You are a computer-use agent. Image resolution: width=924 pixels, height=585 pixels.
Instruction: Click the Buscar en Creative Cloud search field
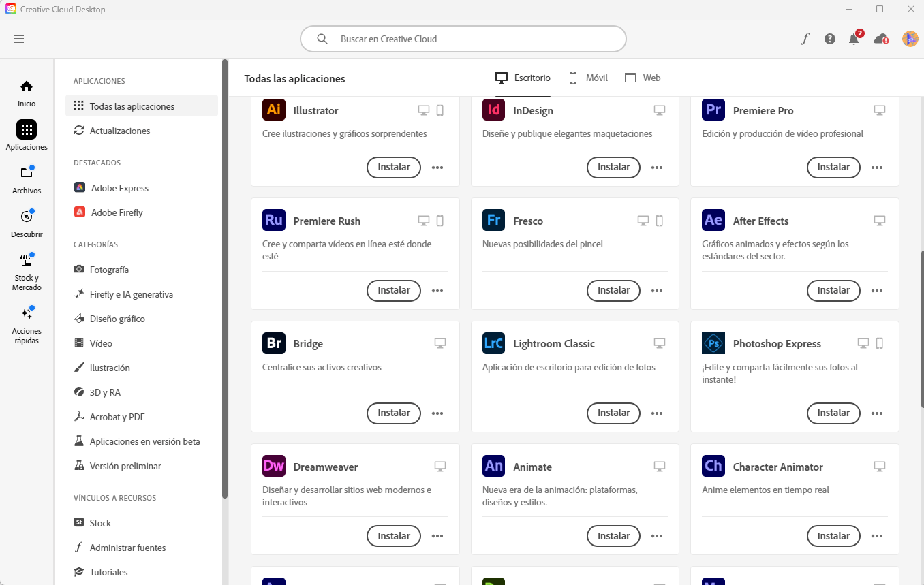463,39
